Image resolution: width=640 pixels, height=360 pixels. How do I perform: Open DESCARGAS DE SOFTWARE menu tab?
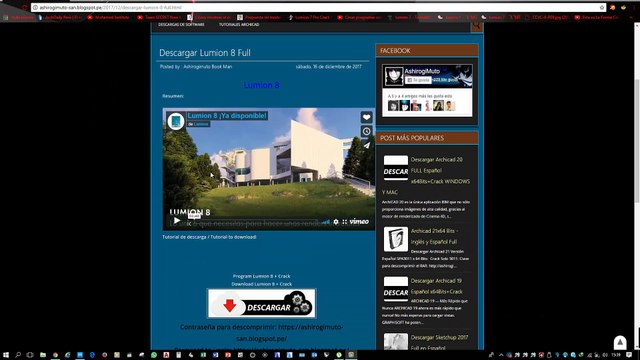pos(181,24)
